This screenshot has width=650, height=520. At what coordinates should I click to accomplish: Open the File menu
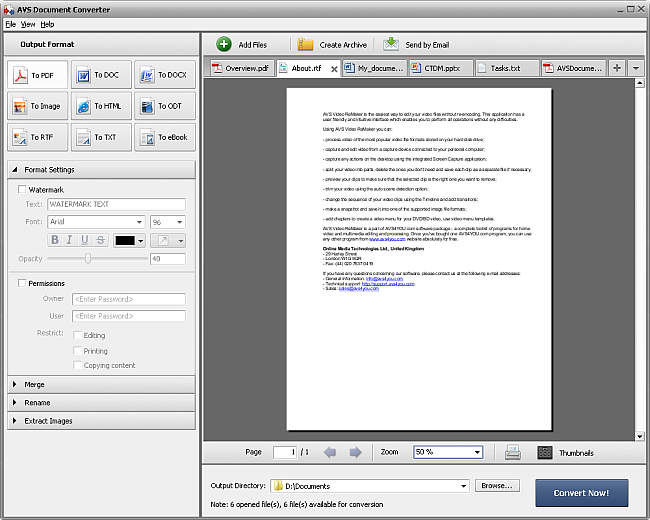tap(10, 24)
